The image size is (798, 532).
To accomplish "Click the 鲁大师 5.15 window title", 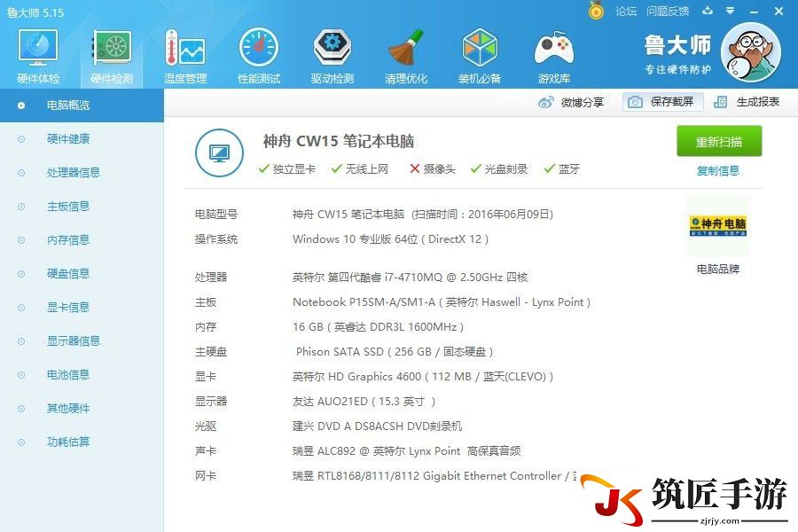I will pyautogui.click(x=35, y=12).
